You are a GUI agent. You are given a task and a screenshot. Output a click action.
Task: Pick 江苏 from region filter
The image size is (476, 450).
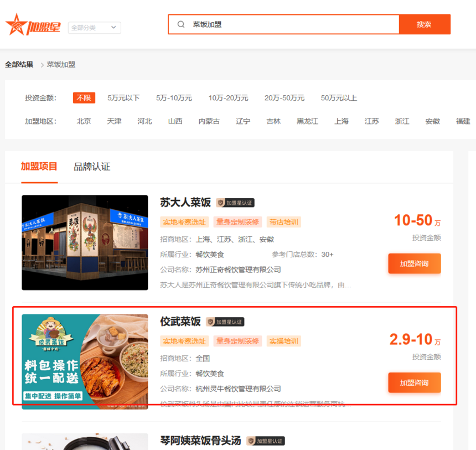click(x=372, y=121)
